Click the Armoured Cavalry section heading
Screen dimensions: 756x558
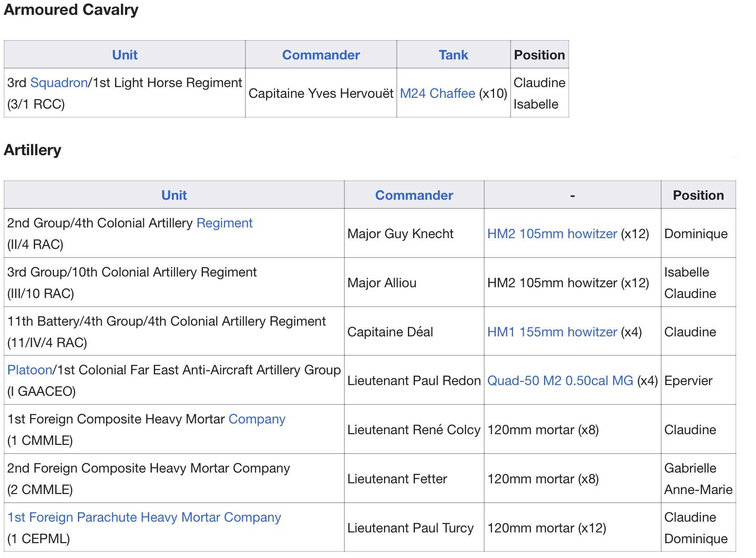pos(71,9)
